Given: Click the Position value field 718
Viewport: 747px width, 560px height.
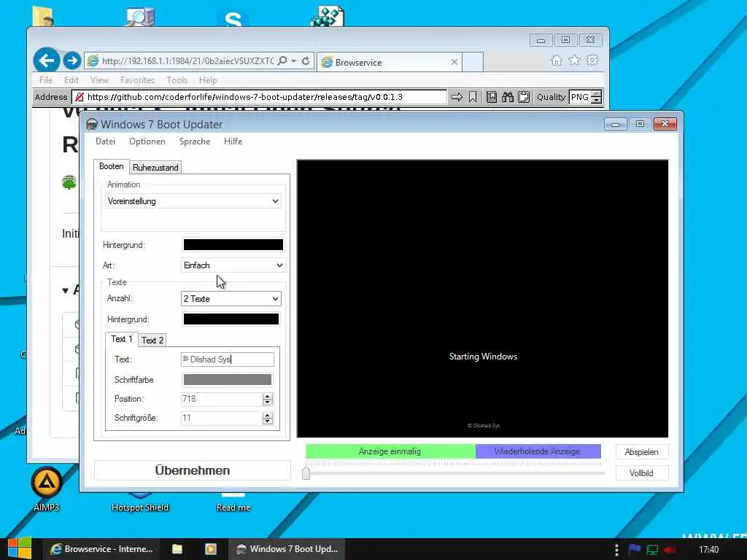Looking at the screenshot, I should click(222, 399).
